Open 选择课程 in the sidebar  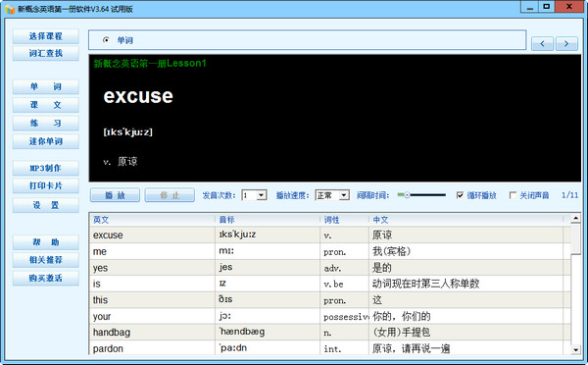[x=46, y=36]
